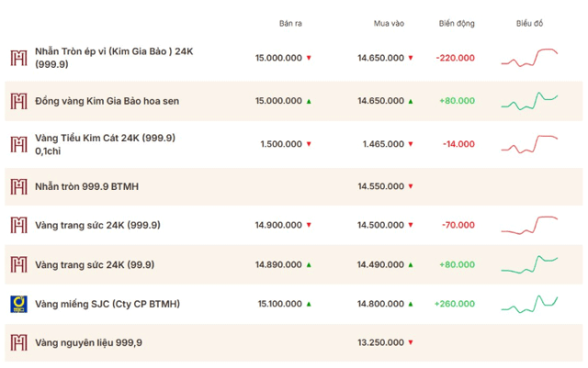
Task: Select the Biểu đồ column header
Action: coord(529,24)
